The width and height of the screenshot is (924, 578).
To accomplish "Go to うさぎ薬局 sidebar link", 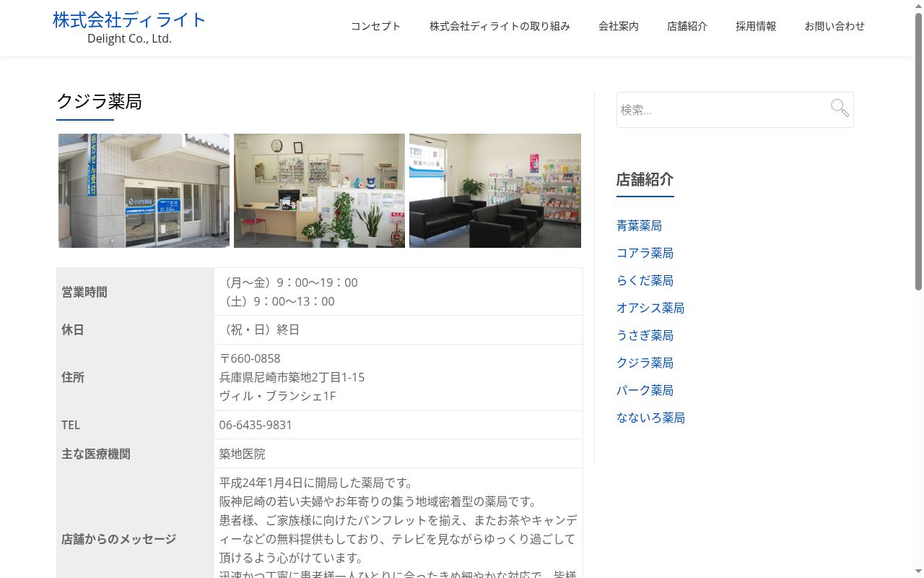I will click(x=645, y=335).
